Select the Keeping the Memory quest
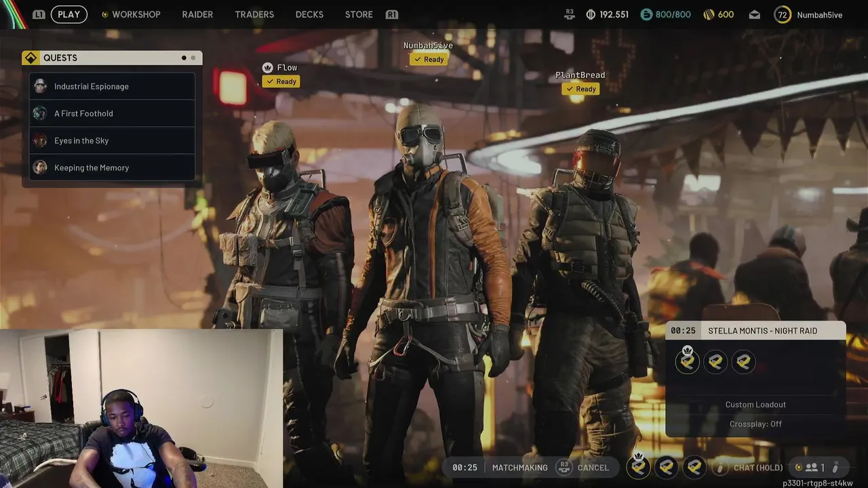Image resolution: width=868 pixels, height=488 pixels. [112, 167]
